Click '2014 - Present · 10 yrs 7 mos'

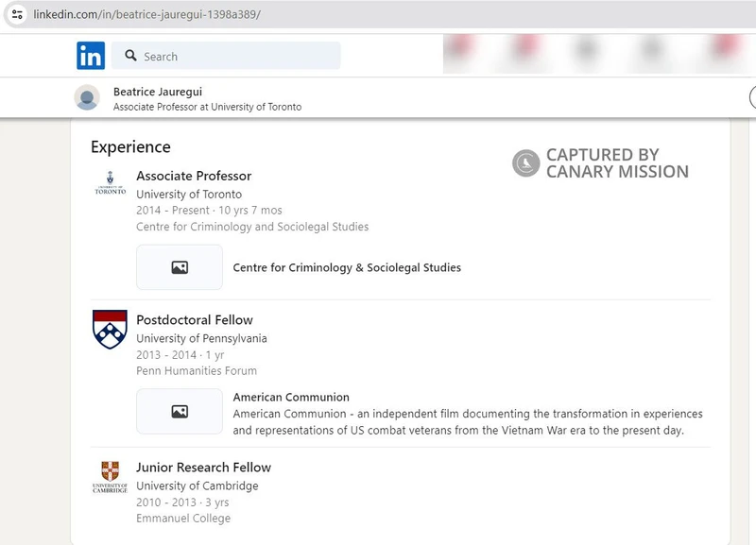tap(209, 210)
